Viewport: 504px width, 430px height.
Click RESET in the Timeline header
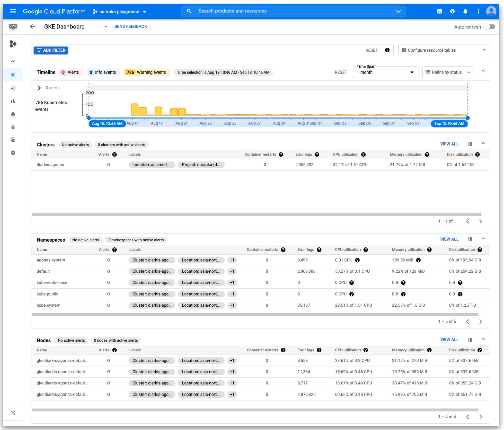coord(341,72)
